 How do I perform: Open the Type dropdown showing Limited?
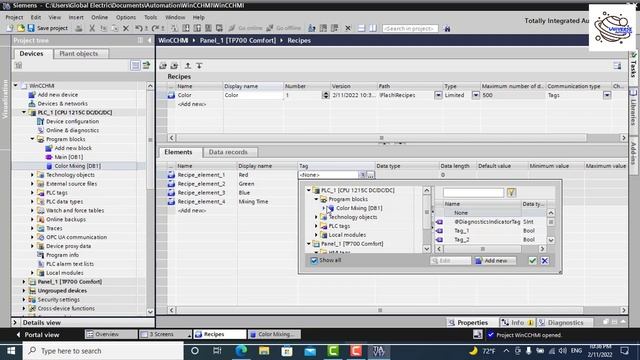[476, 95]
